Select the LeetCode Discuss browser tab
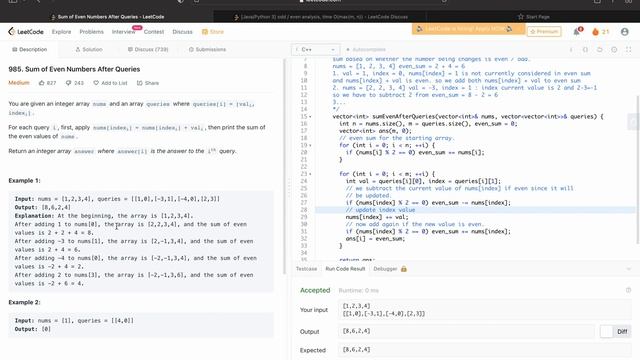The height and width of the screenshot is (360, 640). coord(321,17)
